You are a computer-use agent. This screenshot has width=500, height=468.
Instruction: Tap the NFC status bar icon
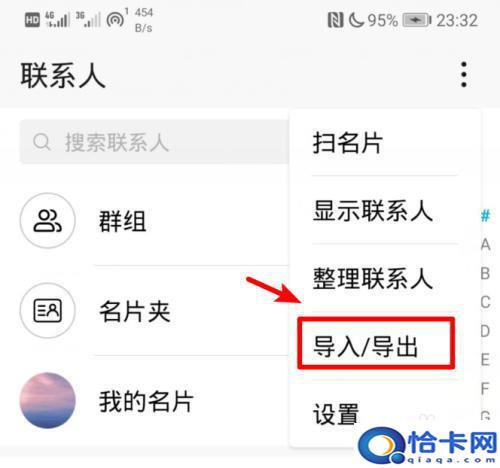(335, 20)
